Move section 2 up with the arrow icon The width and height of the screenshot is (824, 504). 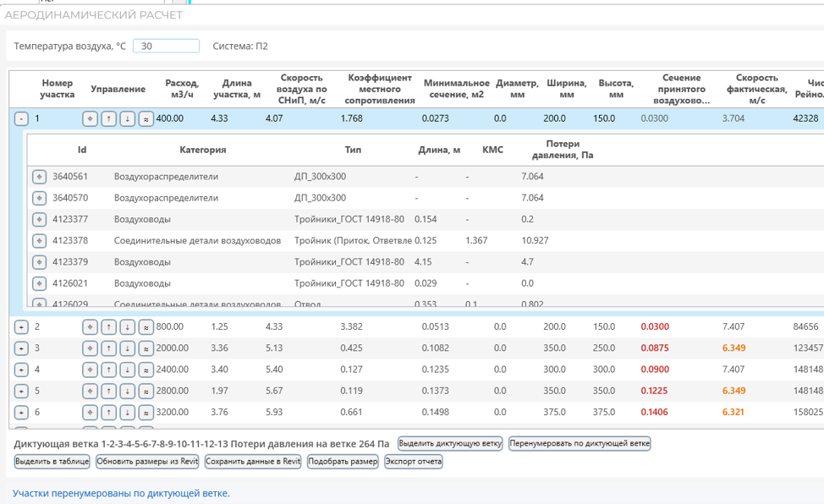(x=109, y=327)
